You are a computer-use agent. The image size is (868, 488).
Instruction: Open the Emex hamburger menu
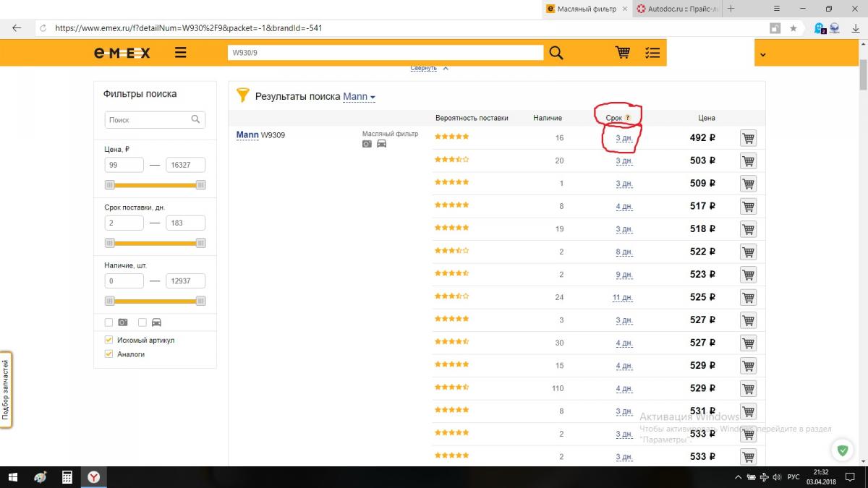tap(180, 53)
